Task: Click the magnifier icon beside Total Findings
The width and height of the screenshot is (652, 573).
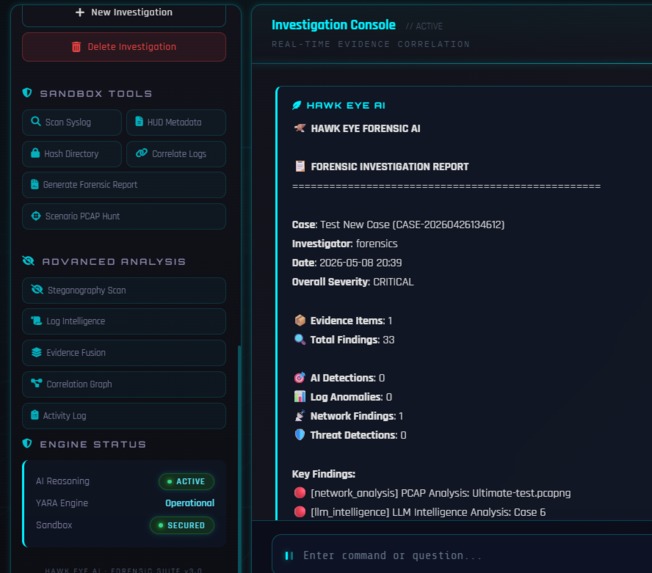Action: (x=300, y=339)
